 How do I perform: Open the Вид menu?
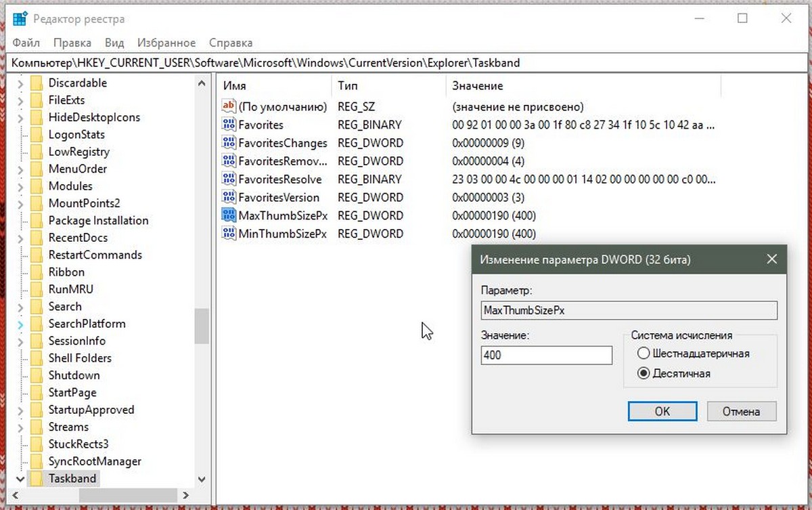[x=114, y=43]
